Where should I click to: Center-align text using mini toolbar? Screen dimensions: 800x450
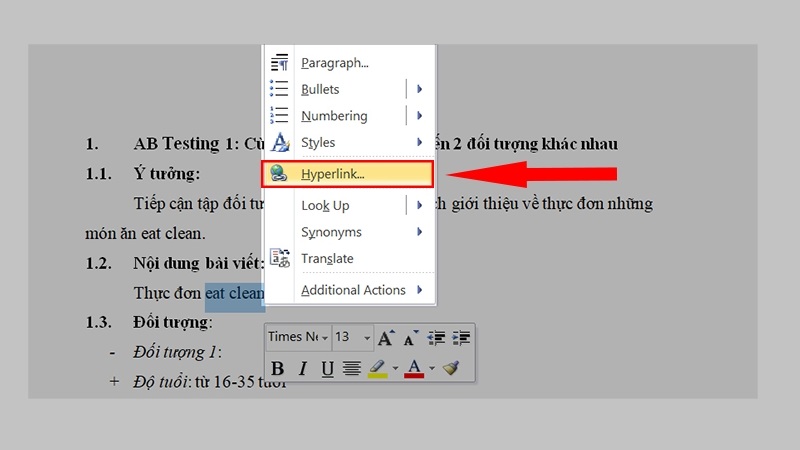tap(351, 368)
